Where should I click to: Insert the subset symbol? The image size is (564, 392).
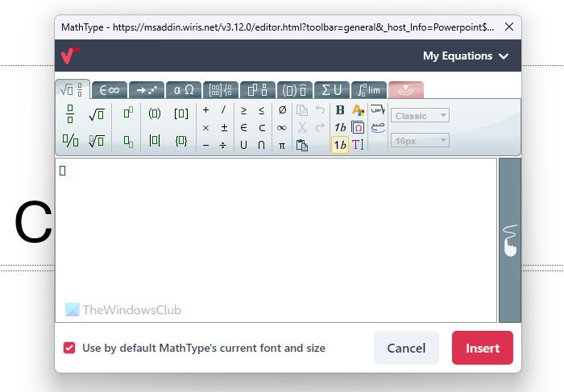tap(262, 128)
